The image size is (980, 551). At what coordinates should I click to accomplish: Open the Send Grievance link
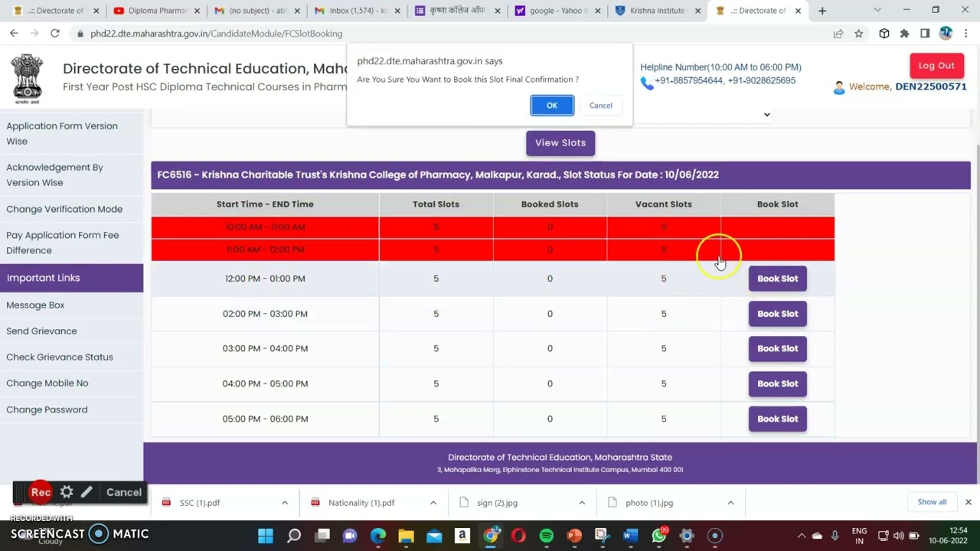[x=41, y=331]
